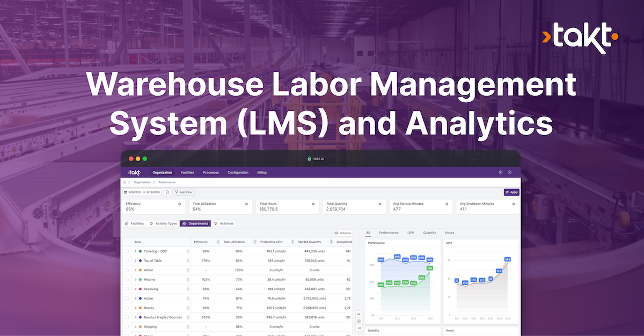Click the globe icon in the top-right corner

pos(501,173)
